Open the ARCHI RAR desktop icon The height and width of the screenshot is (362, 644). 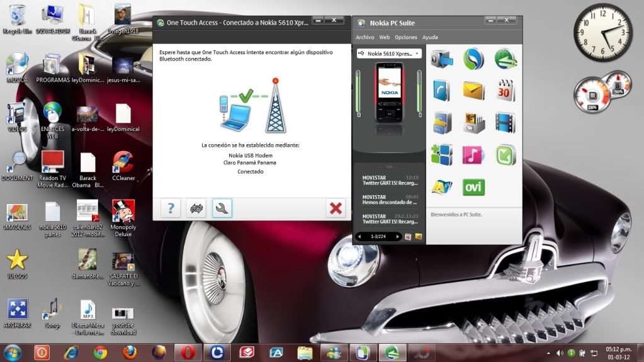point(17,313)
